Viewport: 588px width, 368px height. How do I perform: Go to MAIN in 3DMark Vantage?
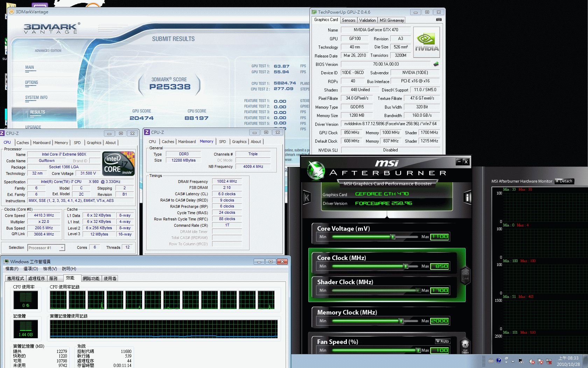coord(30,67)
